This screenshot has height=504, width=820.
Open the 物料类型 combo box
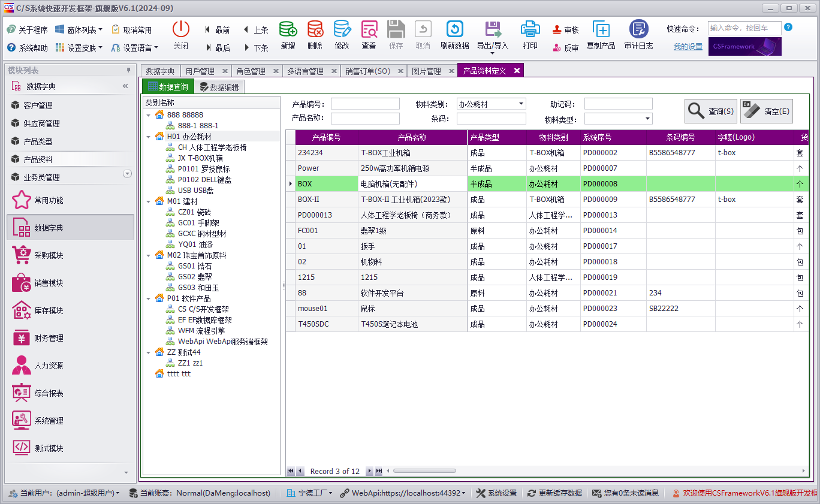[x=647, y=119]
